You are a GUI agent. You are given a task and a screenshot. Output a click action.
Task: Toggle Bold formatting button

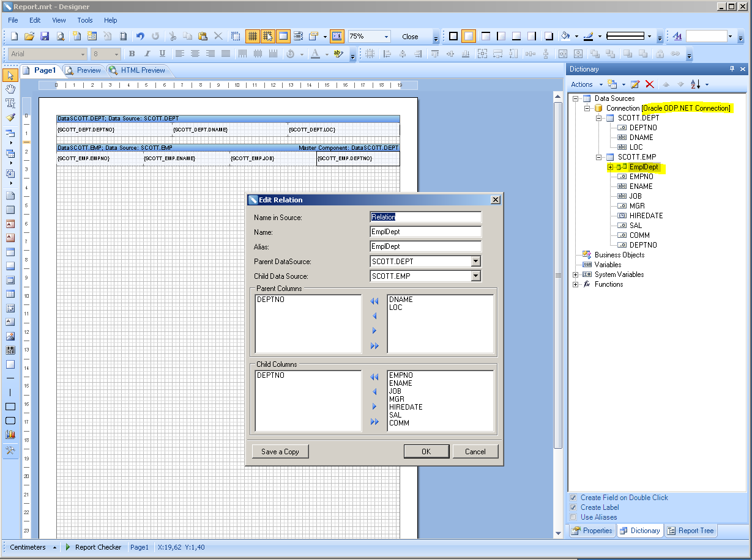click(132, 54)
